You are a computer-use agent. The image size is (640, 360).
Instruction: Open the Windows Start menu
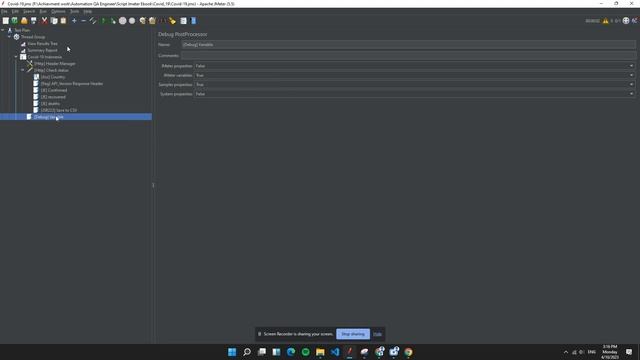pyautogui.click(x=232, y=352)
